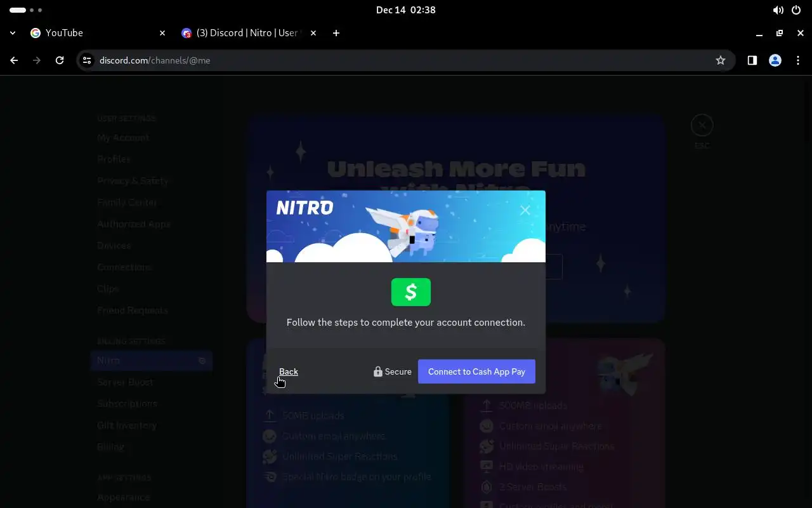Select the Discord Nitro browser tab

(x=249, y=33)
